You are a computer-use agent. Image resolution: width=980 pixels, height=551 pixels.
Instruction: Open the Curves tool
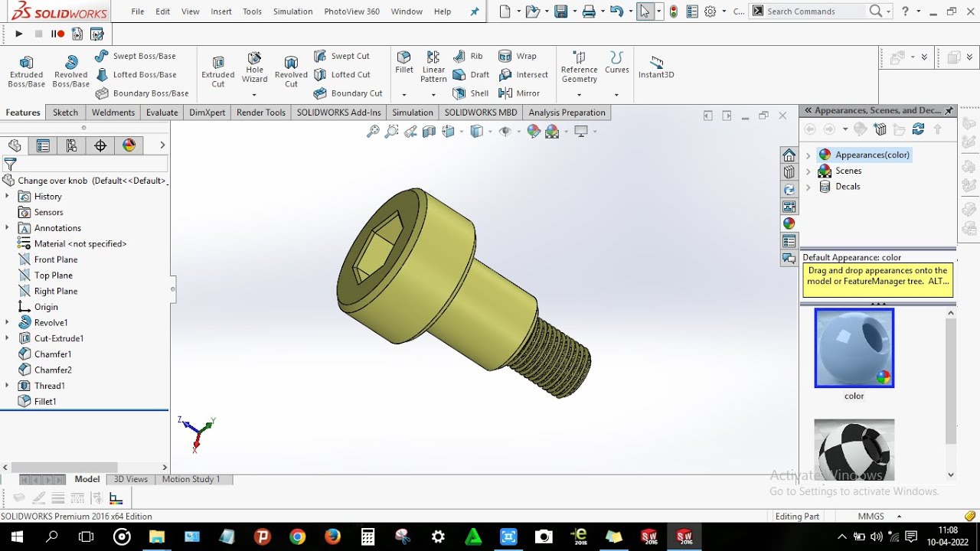616,63
